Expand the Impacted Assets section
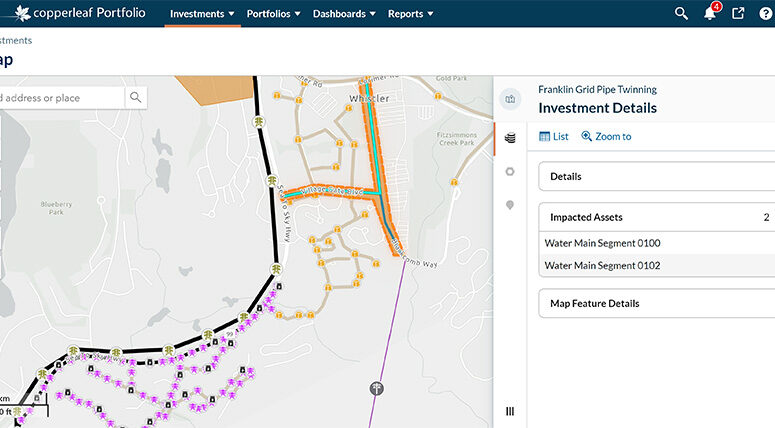The width and height of the screenshot is (775, 428). (x=656, y=217)
